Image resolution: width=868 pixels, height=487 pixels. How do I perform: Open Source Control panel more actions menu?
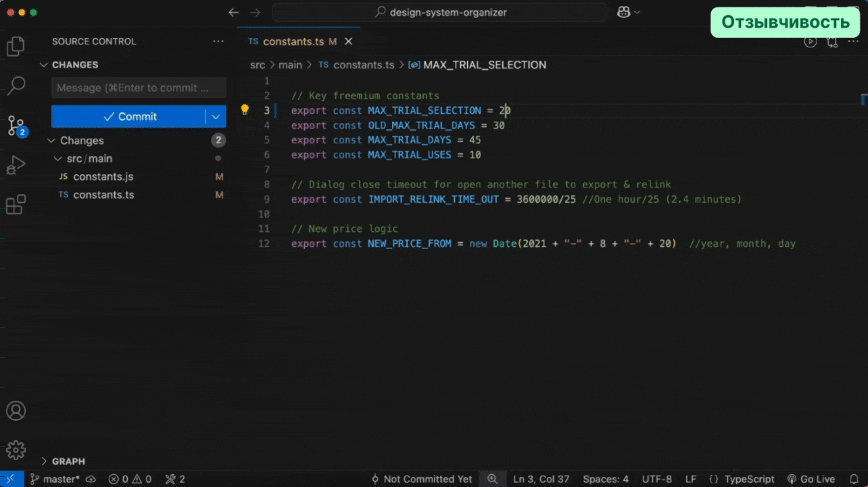pyautogui.click(x=218, y=41)
